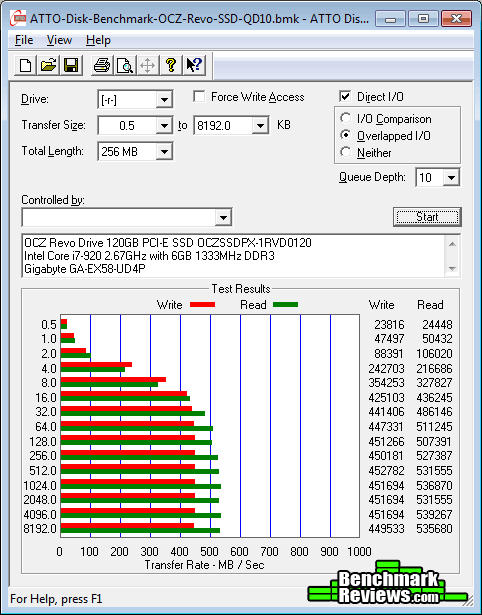Click status bar text For Help, press F1
This screenshot has height=615, width=482.
click(x=56, y=599)
